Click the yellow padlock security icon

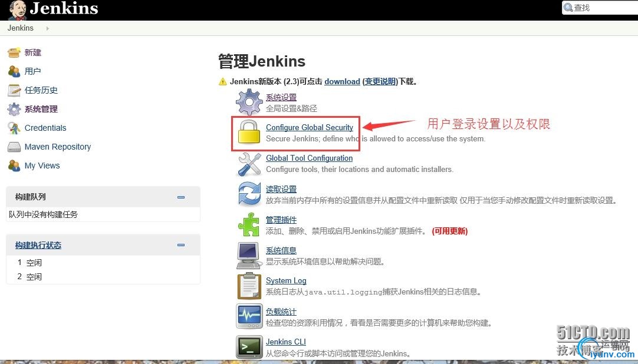(249, 131)
